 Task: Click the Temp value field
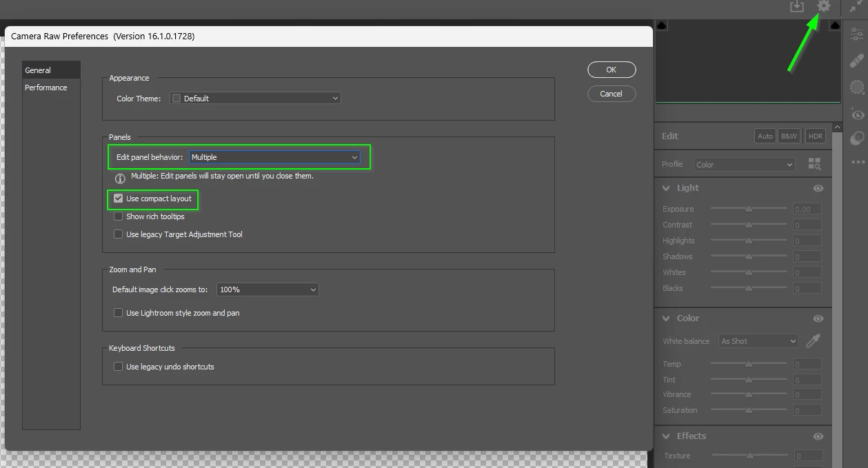pos(807,364)
